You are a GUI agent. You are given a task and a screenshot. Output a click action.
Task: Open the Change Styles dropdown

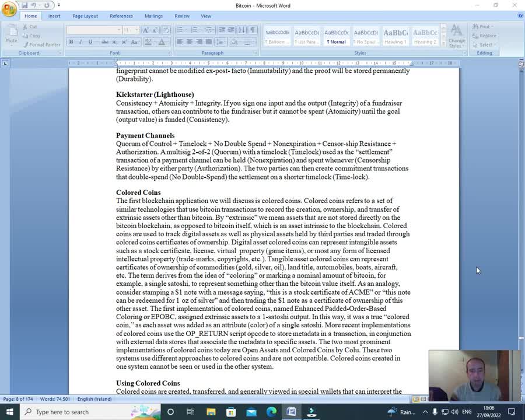pos(457,36)
